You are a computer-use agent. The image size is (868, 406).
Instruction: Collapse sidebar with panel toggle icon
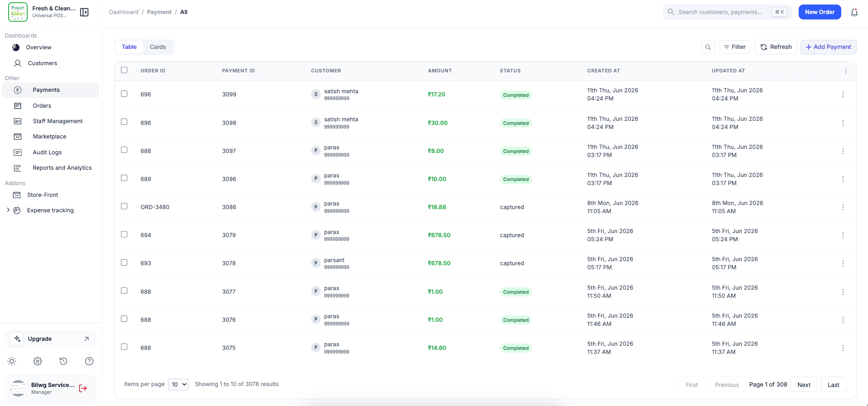coord(84,12)
